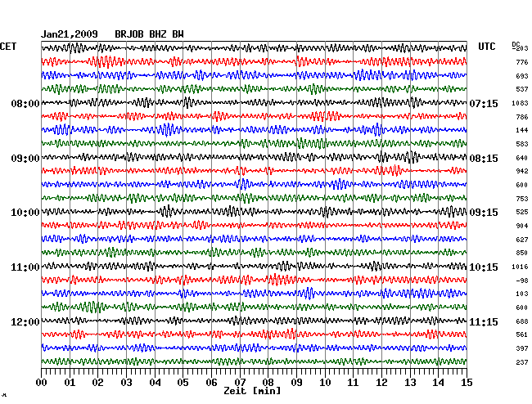Image resolution: width=532 pixels, height=404 pixels.
Task: Select the 08:00 CET time label
Action: tap(25, 103)
